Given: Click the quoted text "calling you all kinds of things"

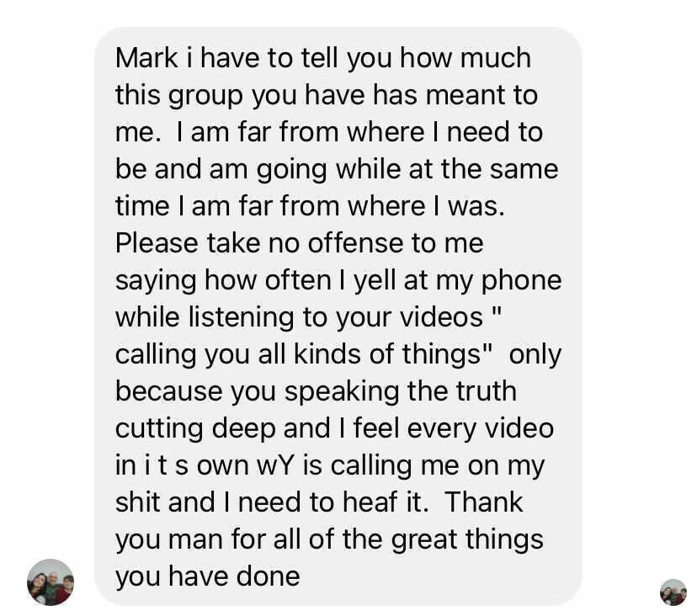Looking at the screenshot, I should (x=298, y=356).
